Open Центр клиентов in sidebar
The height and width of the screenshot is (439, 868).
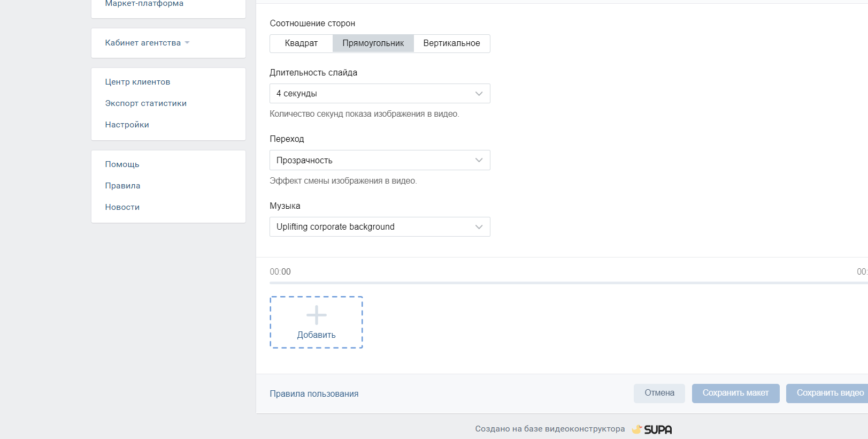tap(137, 82)
